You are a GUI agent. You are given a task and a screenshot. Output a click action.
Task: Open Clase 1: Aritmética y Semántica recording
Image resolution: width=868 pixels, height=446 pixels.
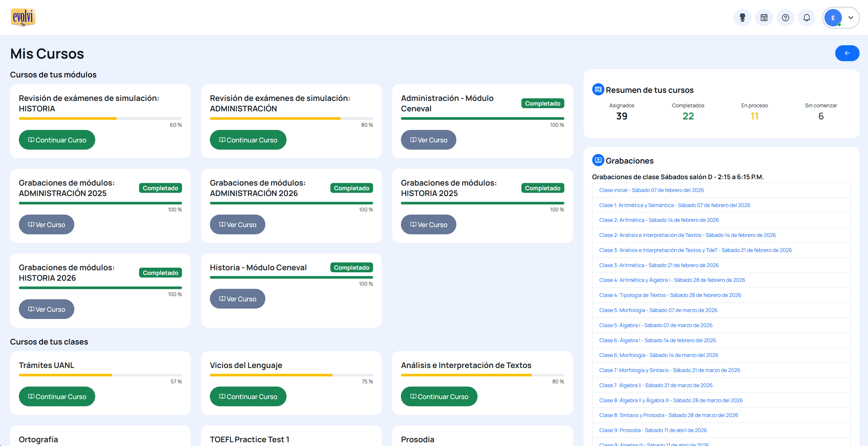675,205
